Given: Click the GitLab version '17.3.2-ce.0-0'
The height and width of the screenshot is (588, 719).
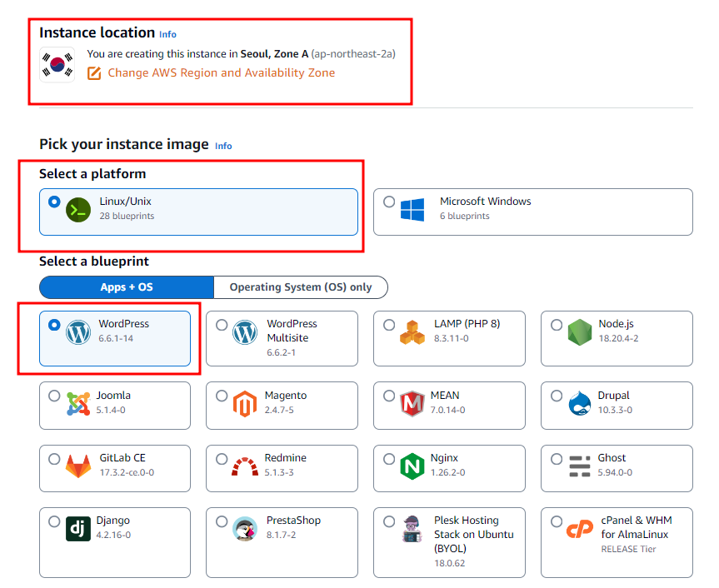Looking at the screenshot, I should (x=127, y=472).
